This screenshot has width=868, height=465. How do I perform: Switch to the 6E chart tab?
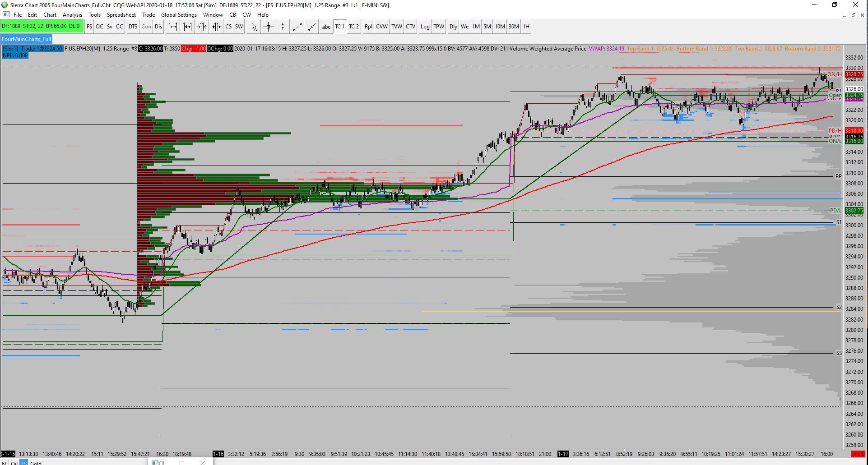pos(5,463)
